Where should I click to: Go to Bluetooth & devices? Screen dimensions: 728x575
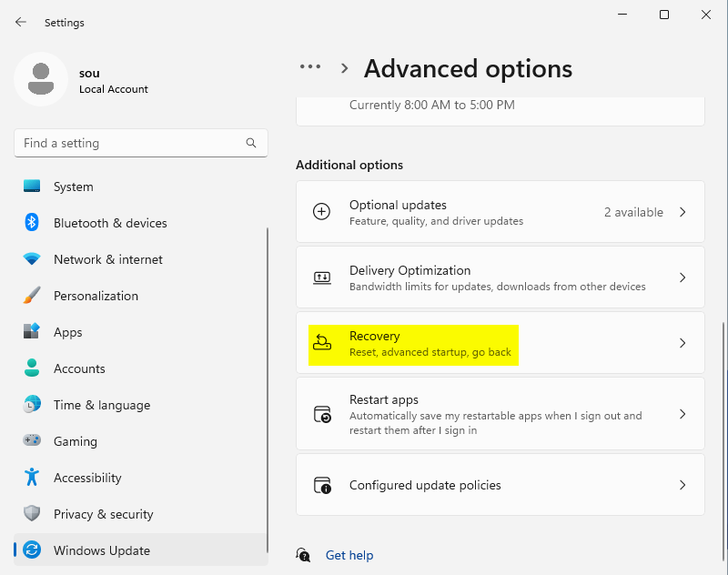[x=140, y=223]
